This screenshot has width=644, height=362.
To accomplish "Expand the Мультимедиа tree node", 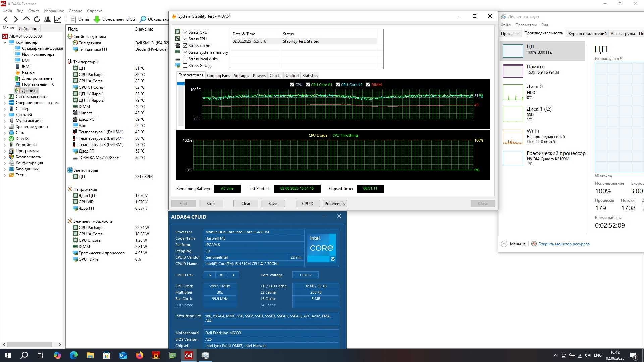I will pos(5,121).
